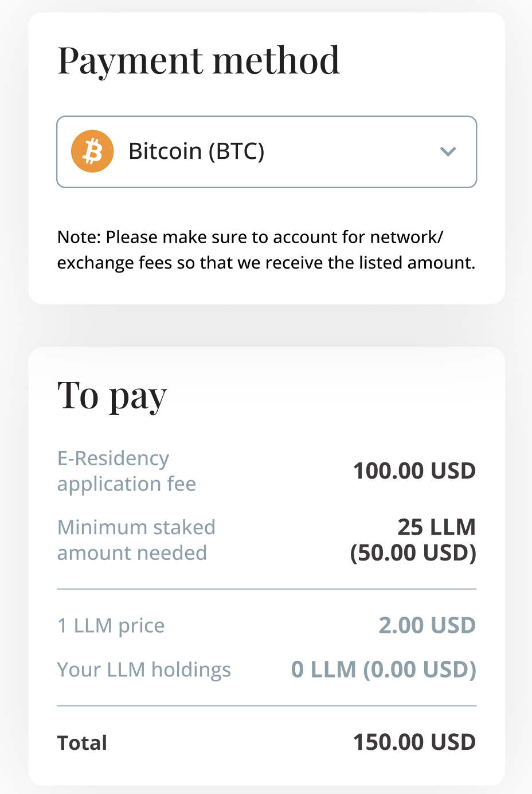532x794 pixels.
Task: Expand the payment method chevron arrow
Action: [448, 151]
